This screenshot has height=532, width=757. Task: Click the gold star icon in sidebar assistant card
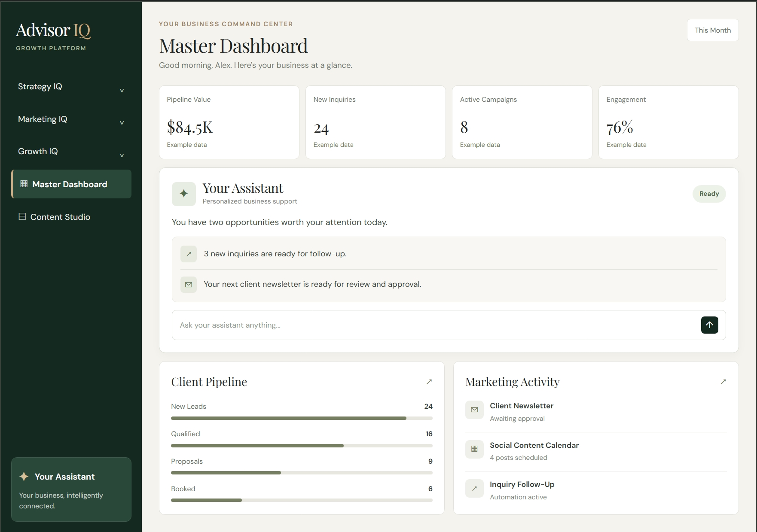[x=24, y=476]
